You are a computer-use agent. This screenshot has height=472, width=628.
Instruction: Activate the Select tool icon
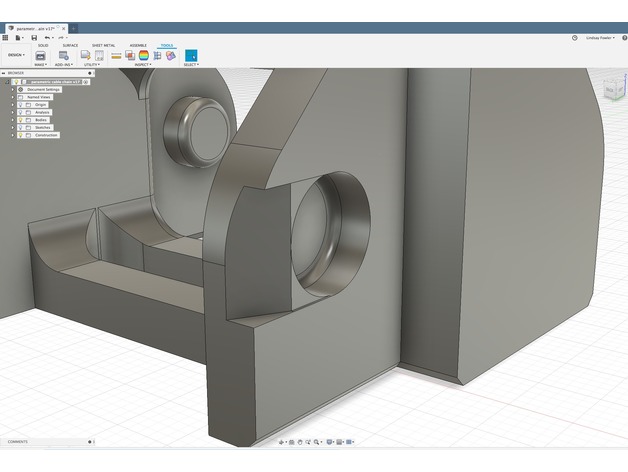coord(191,55)
